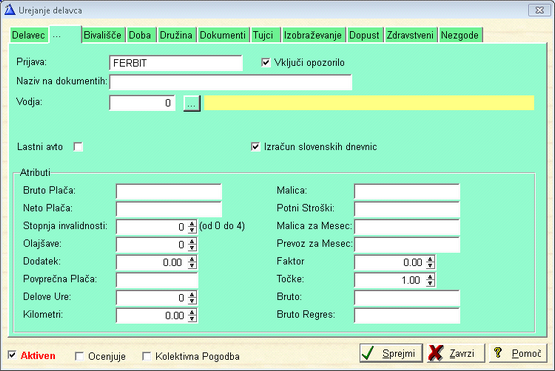Open the Nezgode tab

click(460, 35)
